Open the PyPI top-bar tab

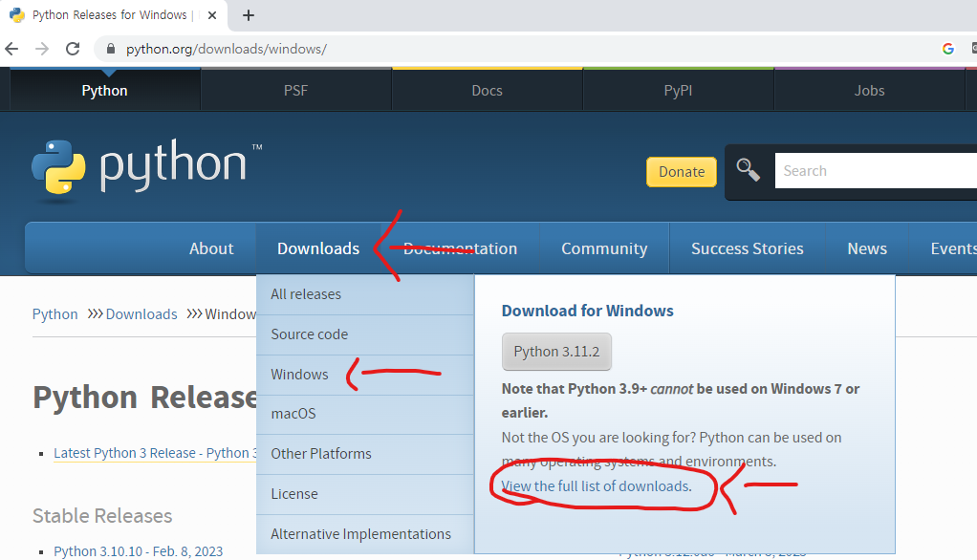coord(678,91)
